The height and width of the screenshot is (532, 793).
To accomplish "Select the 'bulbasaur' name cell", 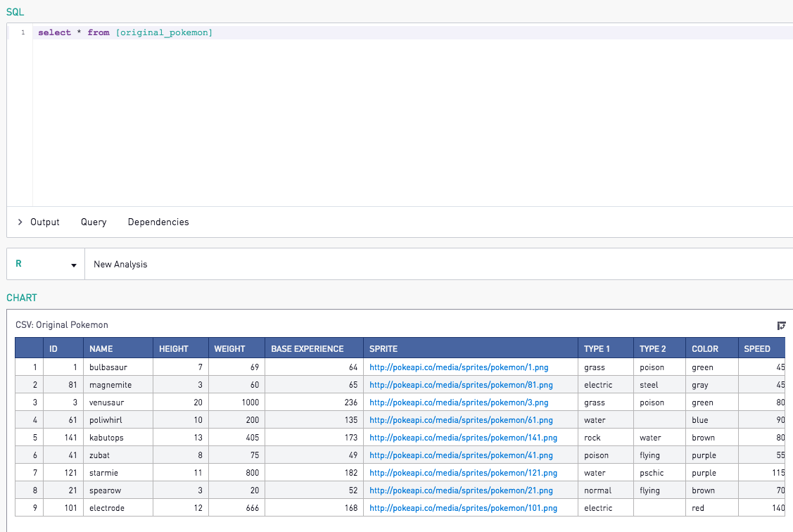I will point(118,367).
